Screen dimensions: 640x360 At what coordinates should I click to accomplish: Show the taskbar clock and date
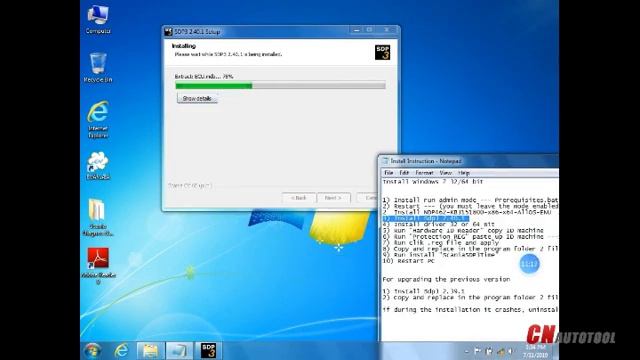(536, 351)
